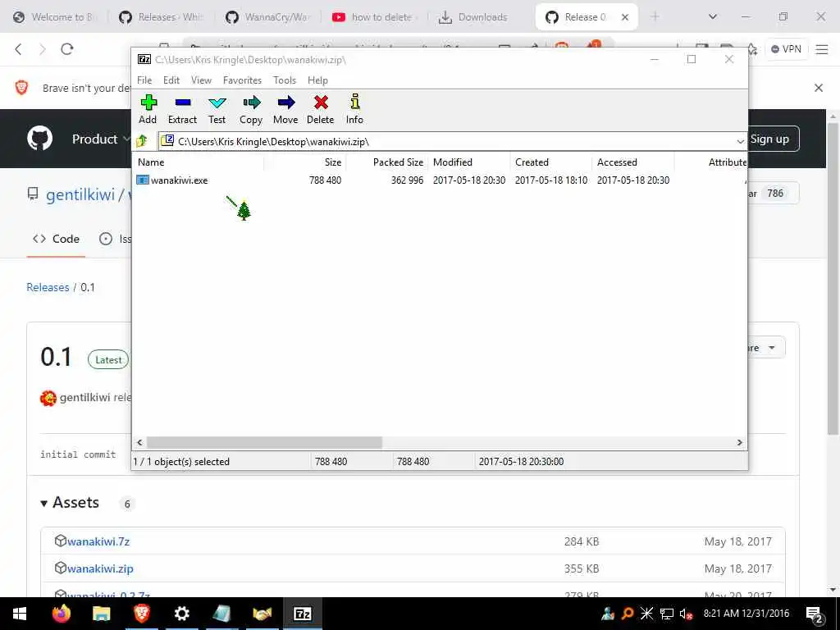Viewport: 840px width, 630px height.
Task: Open Firefox from the taskbar
Action: tap(62, 614)
